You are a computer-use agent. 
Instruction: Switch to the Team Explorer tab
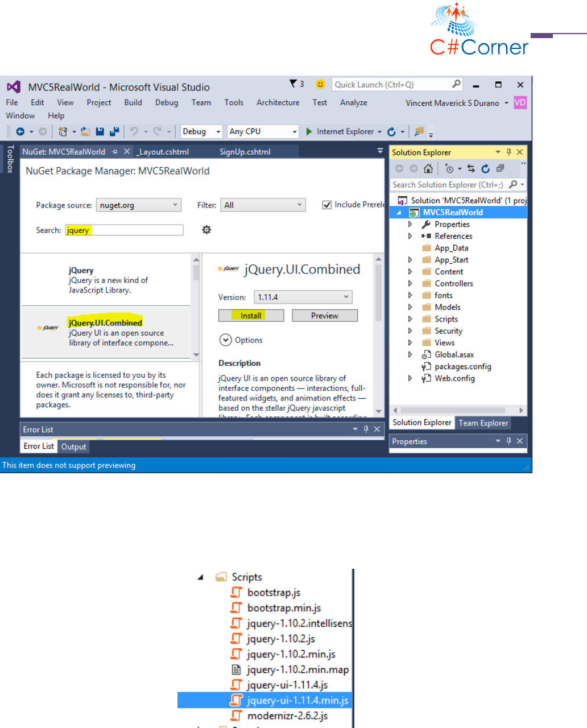click(x=483, y=423)
